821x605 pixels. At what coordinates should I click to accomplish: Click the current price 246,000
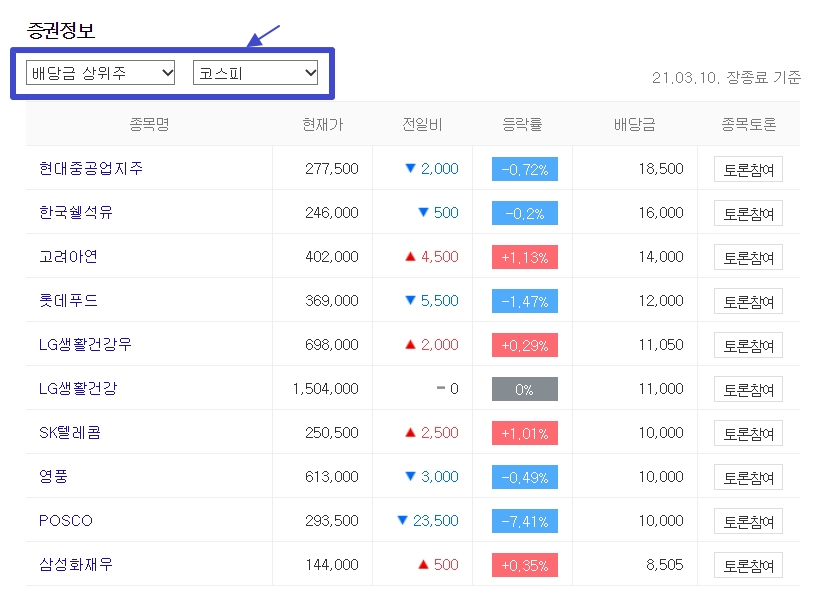(332, 213)
